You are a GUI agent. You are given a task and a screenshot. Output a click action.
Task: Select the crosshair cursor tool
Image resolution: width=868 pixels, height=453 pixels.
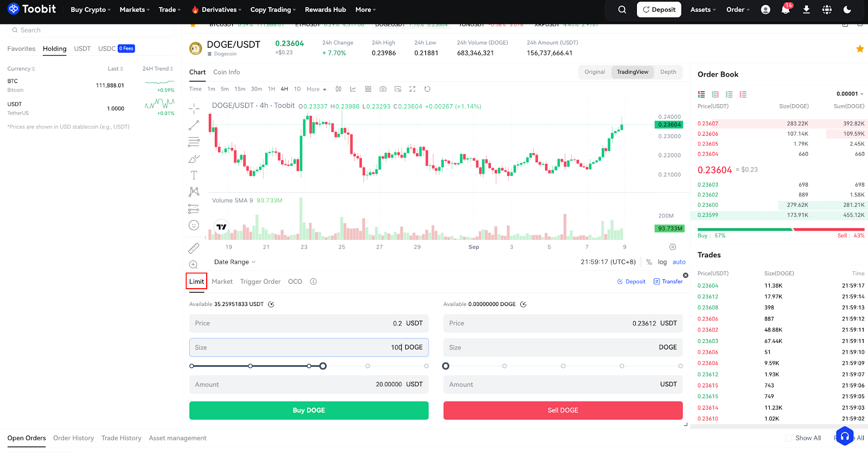click(194, 109)
